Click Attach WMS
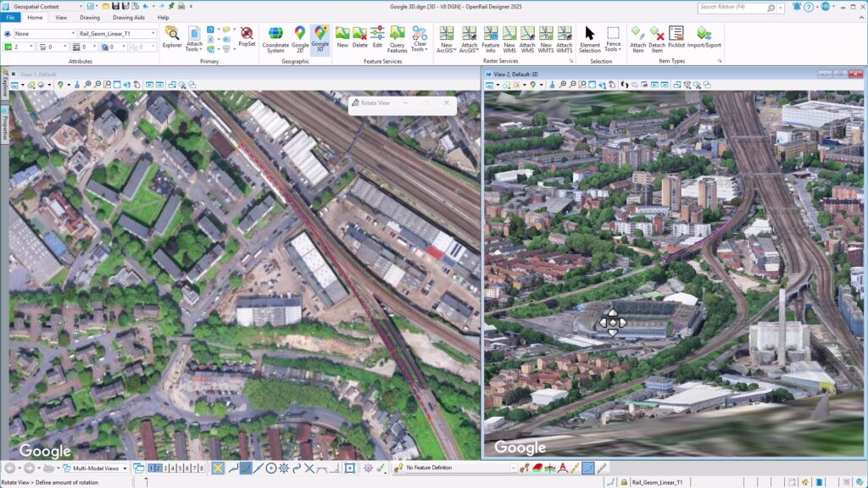 tap(527, 39)
